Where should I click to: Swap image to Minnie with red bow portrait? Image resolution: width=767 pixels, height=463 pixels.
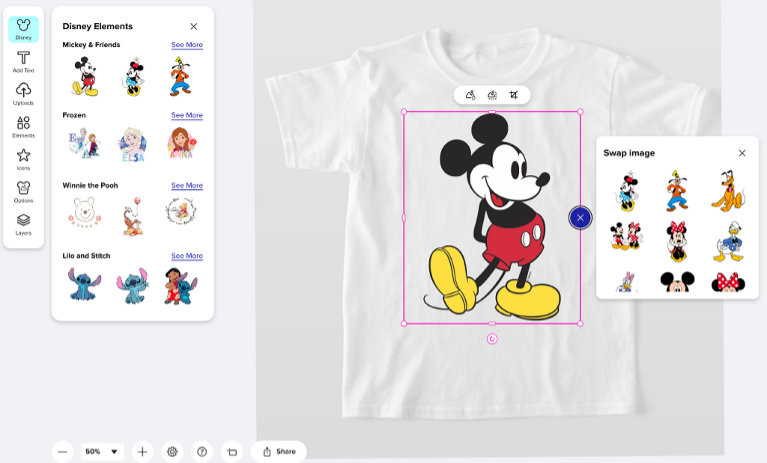(x=677, y=242)
